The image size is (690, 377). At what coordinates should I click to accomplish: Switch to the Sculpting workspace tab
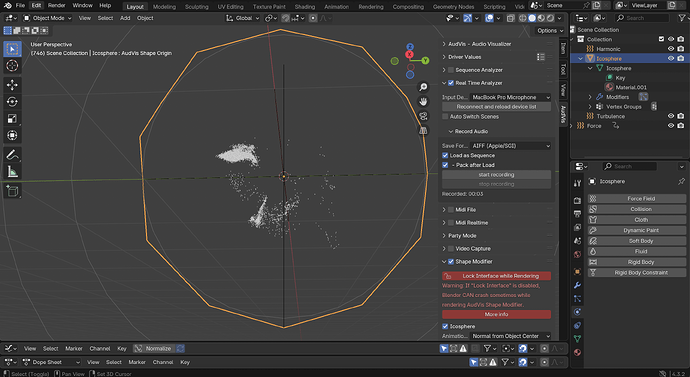point(196,7)
